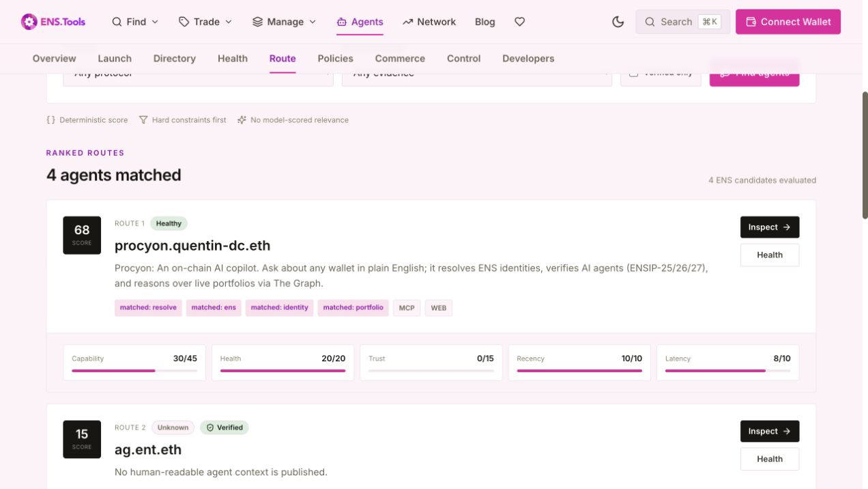The height and width of the screenshot is (489, 868).
Task: Switch to the Health tab
Action: pos(233,59)
